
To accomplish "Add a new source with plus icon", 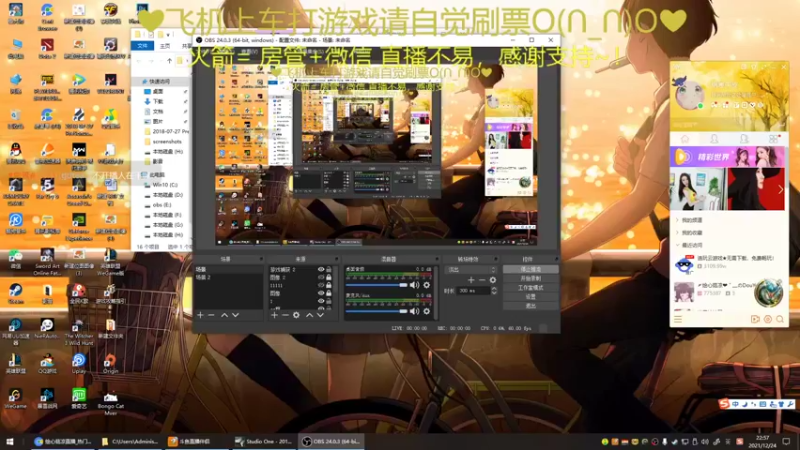I will (274, 315).
